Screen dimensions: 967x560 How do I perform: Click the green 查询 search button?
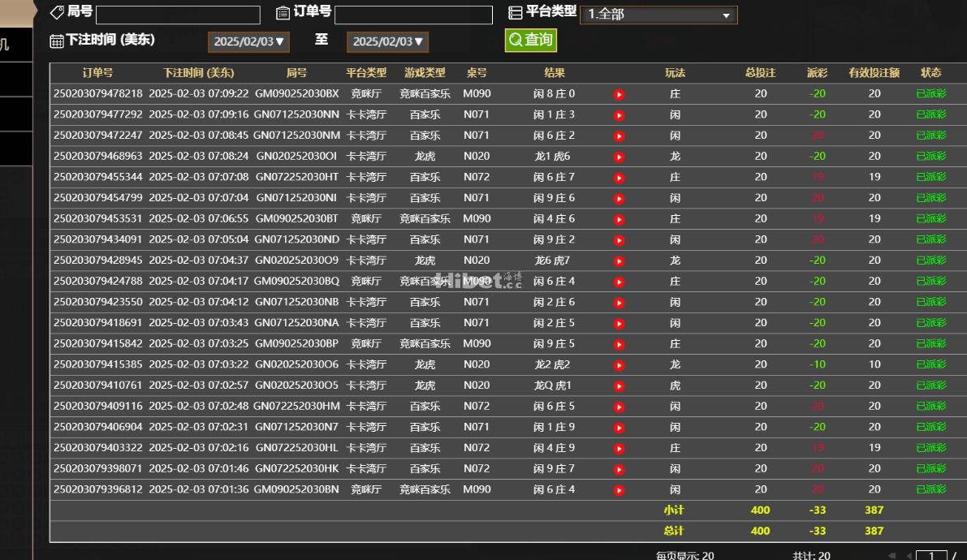531,40
